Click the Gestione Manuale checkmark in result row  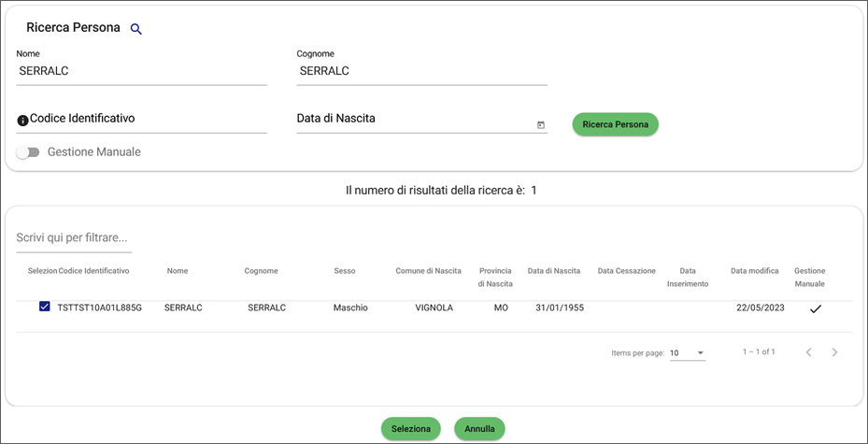[x=815, y=308]
